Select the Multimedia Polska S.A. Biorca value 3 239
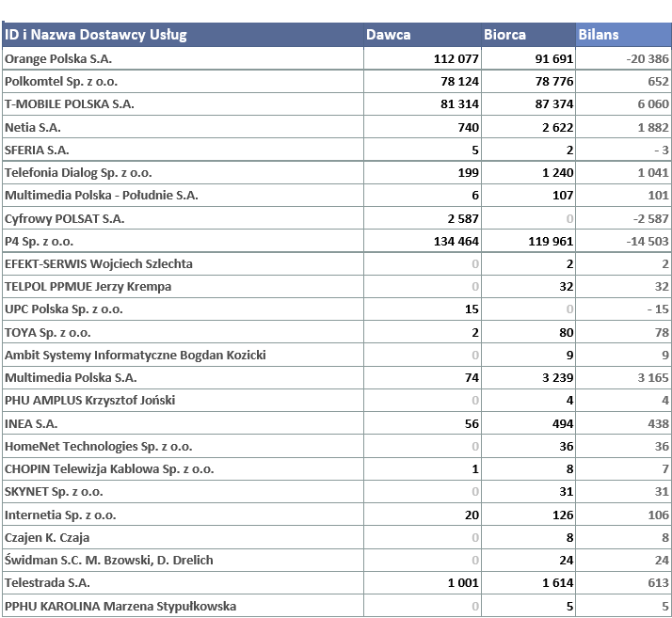Screen dimensions: 672x618 554,377
